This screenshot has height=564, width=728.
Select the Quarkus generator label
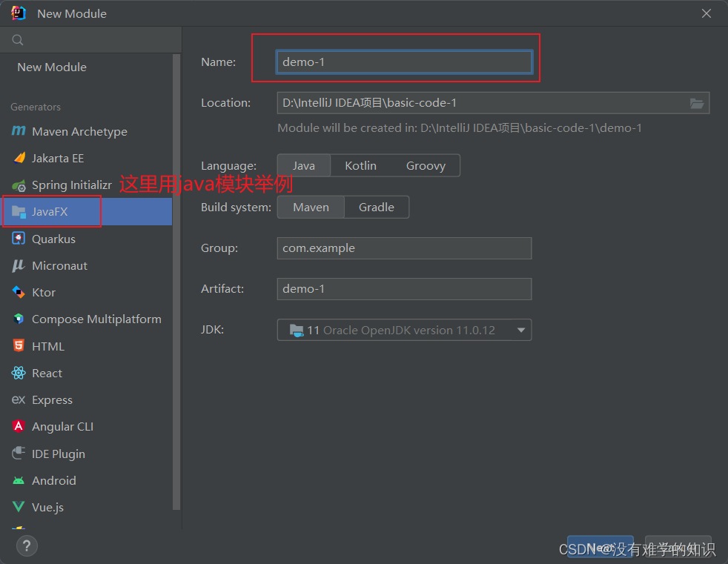(53, 239)
